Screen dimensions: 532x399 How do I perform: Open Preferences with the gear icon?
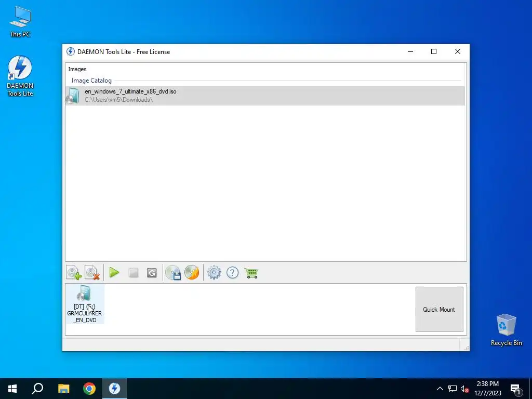pos(214,273)
